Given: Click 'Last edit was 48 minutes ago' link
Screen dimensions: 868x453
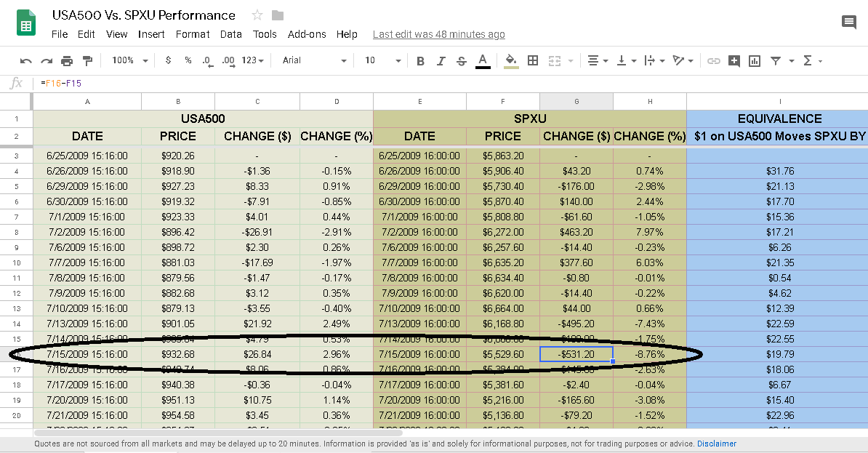Looking at the screenshot, I should [439, 34].
